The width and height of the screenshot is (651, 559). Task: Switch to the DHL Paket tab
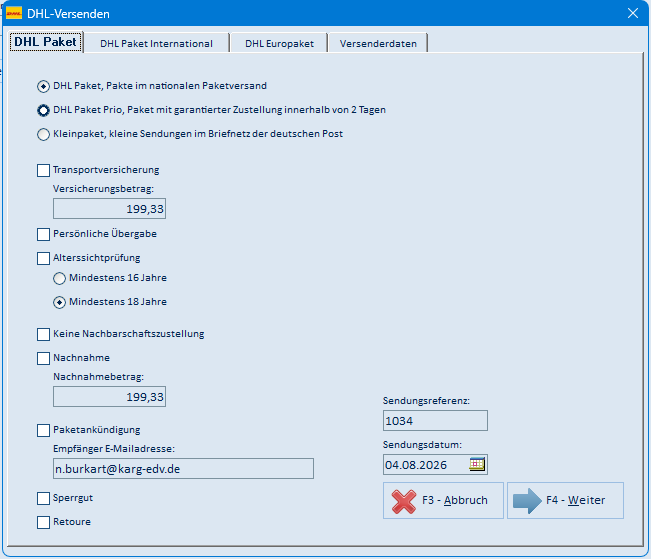pyautogui.click(x=46, y=42)
